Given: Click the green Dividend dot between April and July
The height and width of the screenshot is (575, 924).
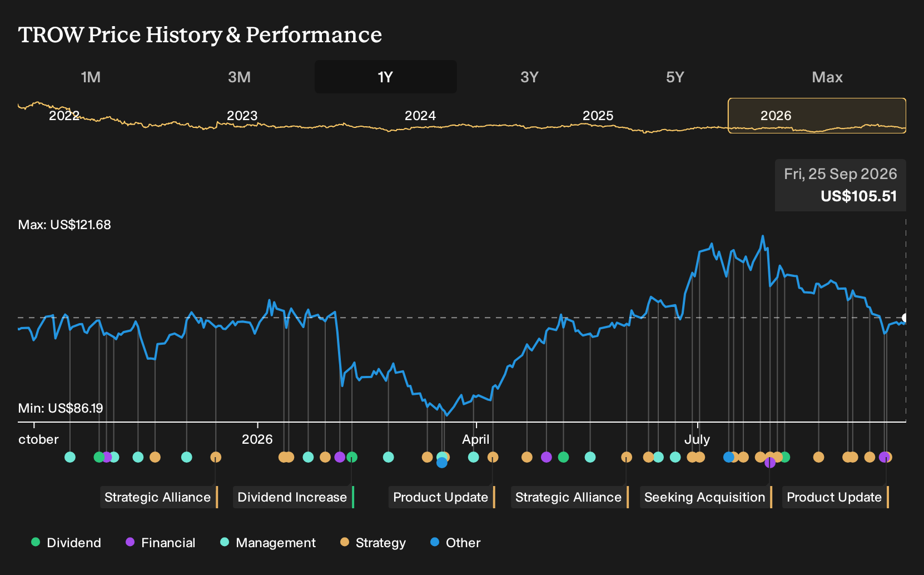Looking at the screenshot, I should point(563,457).
